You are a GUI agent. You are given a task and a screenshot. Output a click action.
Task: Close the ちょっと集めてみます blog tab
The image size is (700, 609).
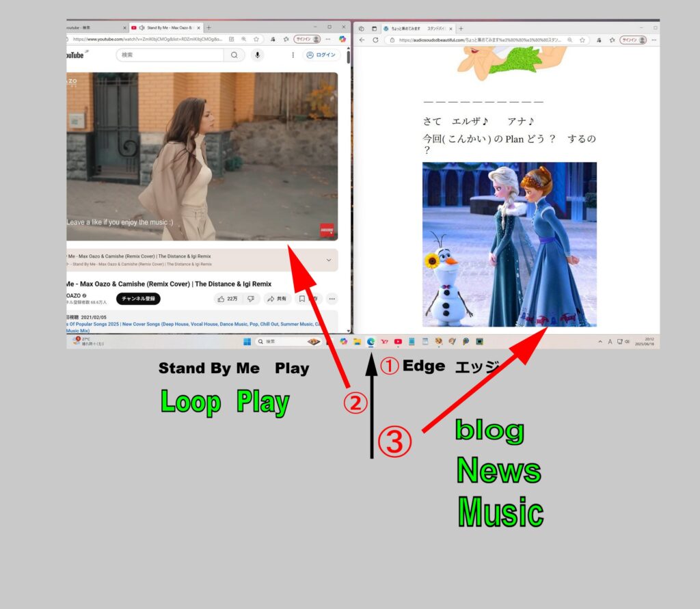(451, 29)
